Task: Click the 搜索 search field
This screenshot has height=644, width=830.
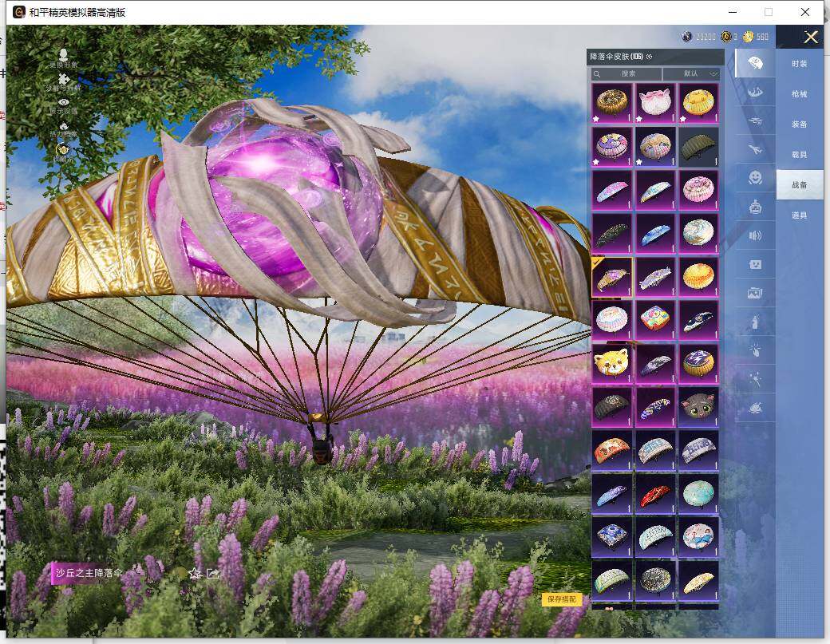Action: 627,73
